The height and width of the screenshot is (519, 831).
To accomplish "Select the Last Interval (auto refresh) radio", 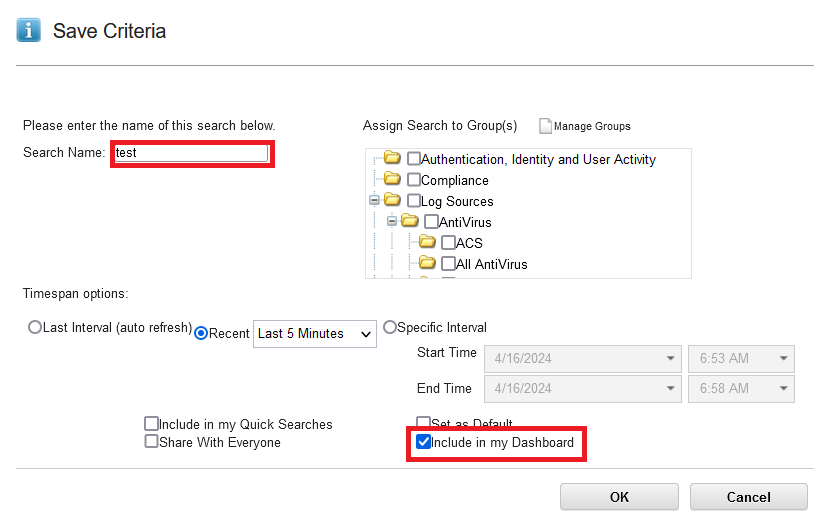I will [35, 327].
